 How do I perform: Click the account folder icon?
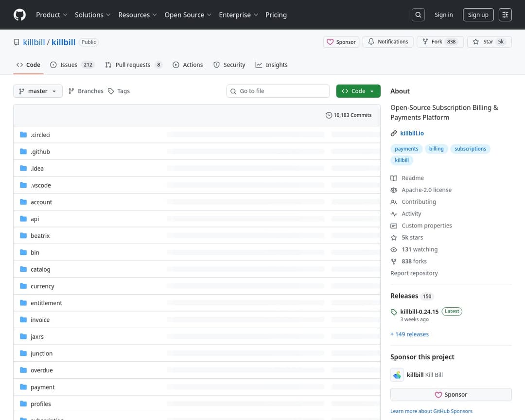point(23,202)
